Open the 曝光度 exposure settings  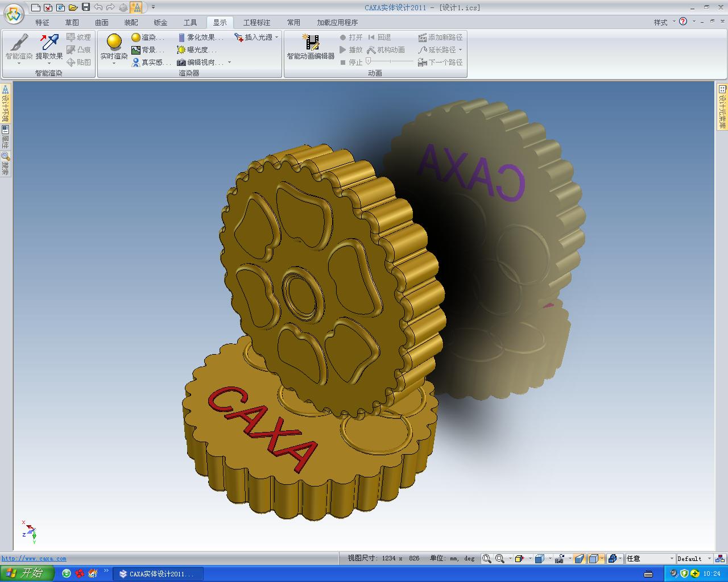click(x=197, y=50)
